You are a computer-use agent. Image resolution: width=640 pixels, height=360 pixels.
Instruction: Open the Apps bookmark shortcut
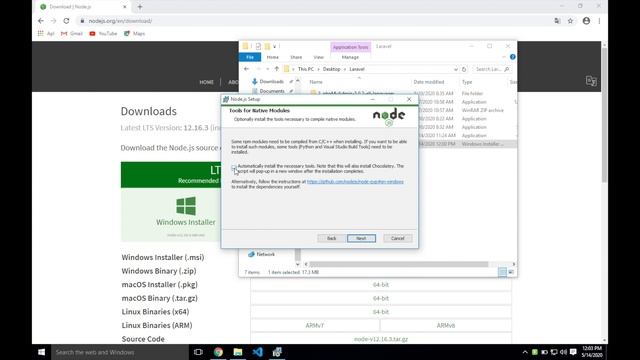click(x=46, y=33)
